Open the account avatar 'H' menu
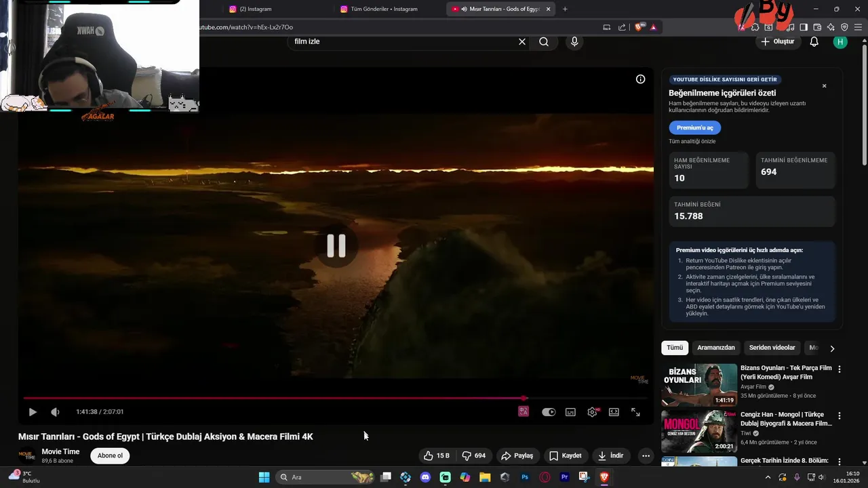Image resolution: width=868 pixels, height=488 pixels. (840, 41)
